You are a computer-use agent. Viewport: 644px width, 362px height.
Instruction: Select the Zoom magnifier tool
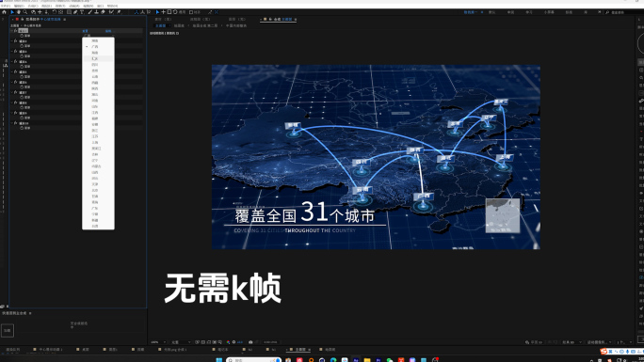coord(25,12)
